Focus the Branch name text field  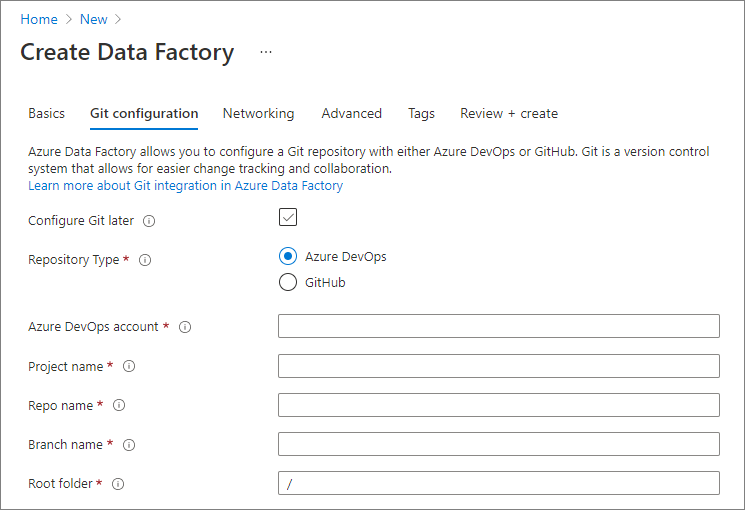tap(498, 444)
